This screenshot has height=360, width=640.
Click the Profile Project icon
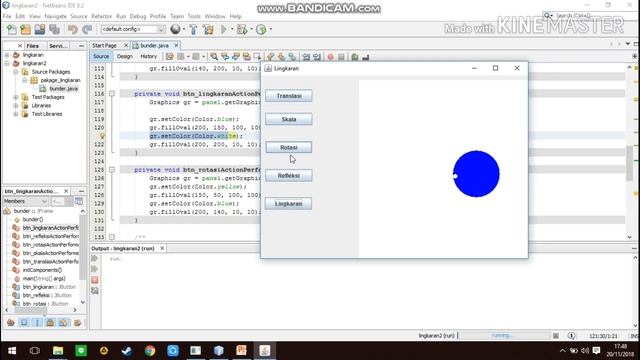click(x=261, y=29)
